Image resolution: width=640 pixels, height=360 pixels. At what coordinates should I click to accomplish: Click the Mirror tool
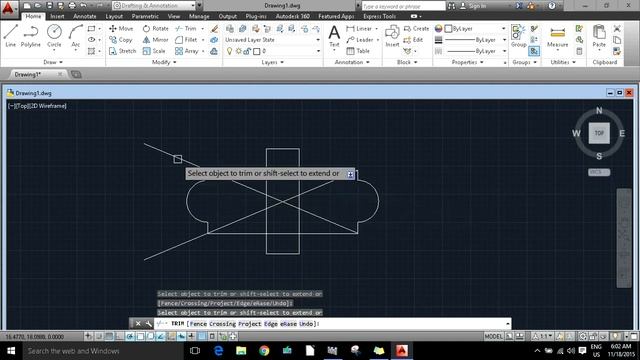pyautogui.click(x=156, y=40)
